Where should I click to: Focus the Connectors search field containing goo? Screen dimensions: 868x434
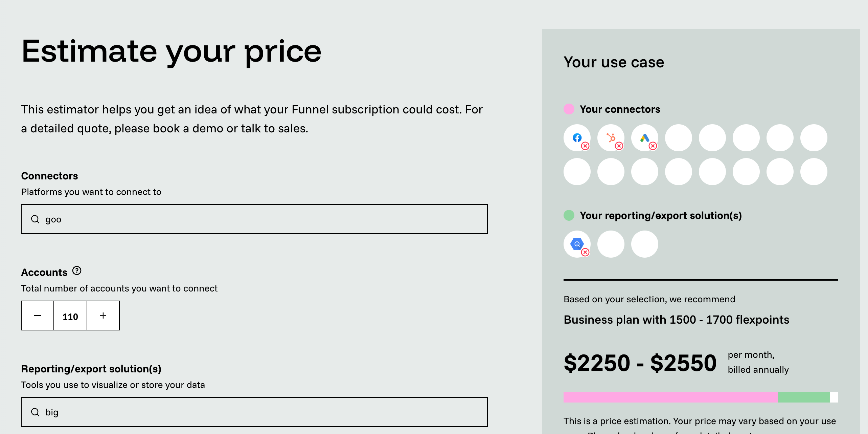[254, 219]
